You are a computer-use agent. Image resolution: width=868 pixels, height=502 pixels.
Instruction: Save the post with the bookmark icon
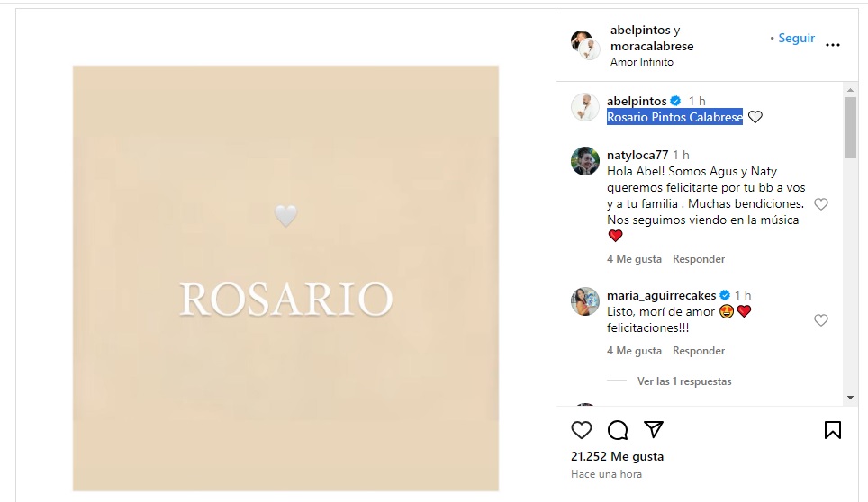(833, 429)
